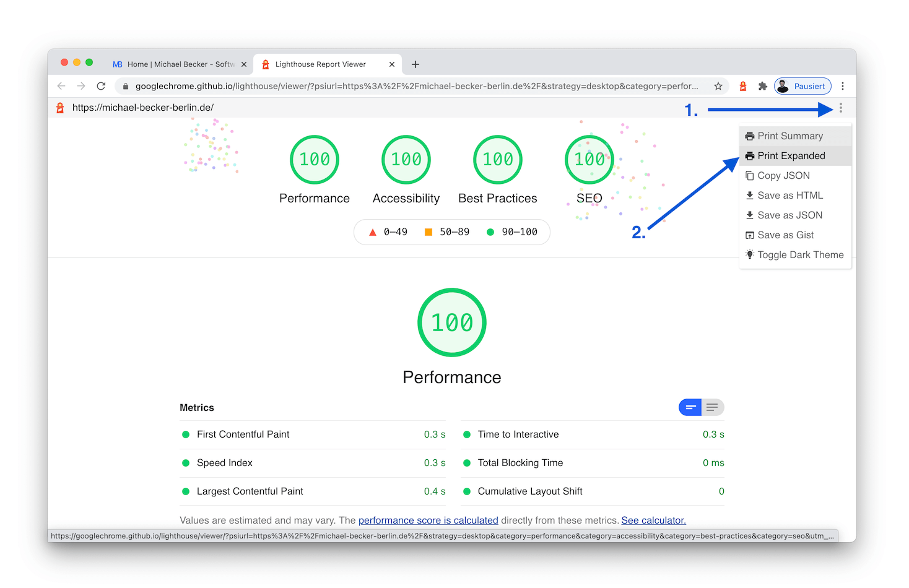Click the Performance 100 score gauge at top
This screenshot has height=588, width=909.
(x=315, y=160)
